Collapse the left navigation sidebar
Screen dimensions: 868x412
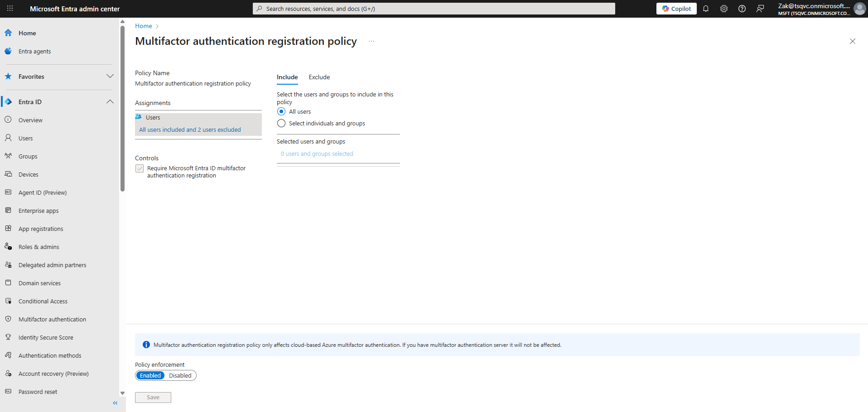click(x=115, y=403)
